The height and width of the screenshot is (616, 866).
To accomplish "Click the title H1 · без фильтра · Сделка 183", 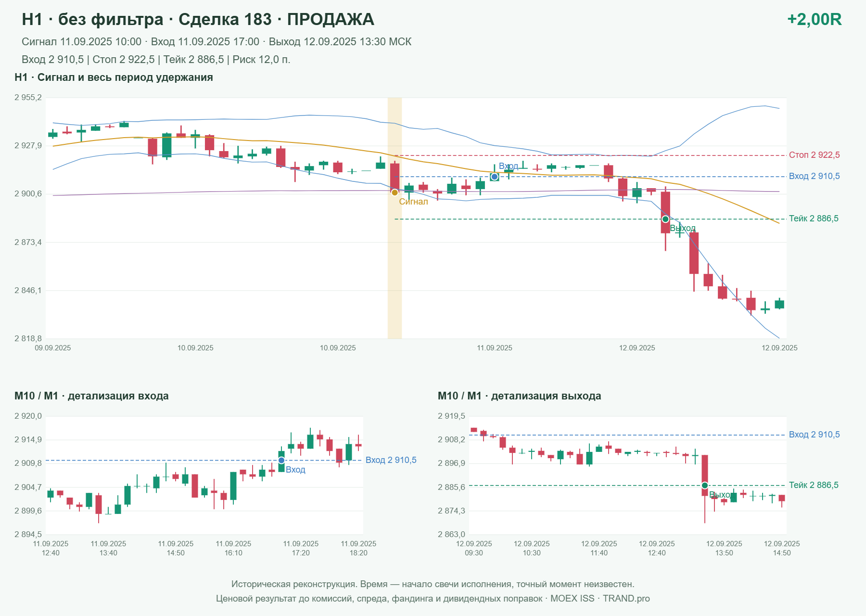I will (x=198, y=19).
